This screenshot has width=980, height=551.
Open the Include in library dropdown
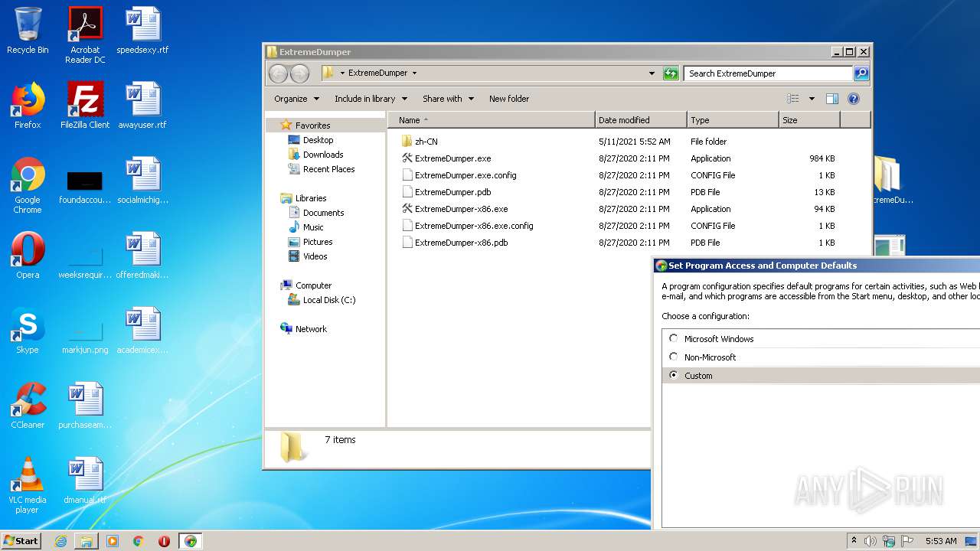pyautogui.click(x=371, y=99)
